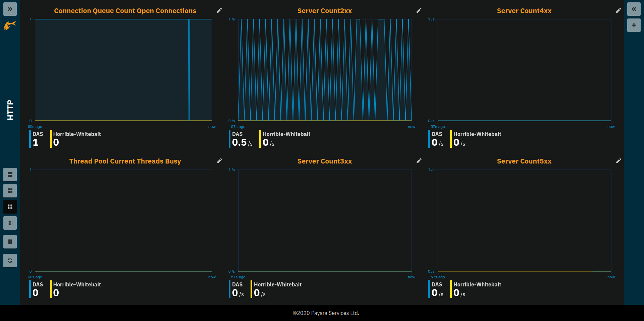Click the plus icon to add a widget
Screen dimensions: 644x321
point(634,25)
